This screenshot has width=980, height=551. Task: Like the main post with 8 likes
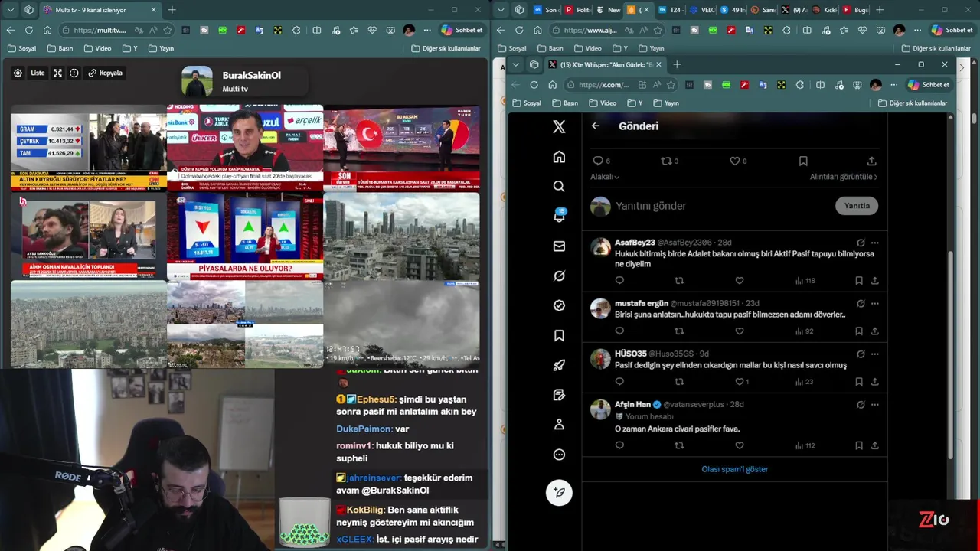click(x=738, y=161)
